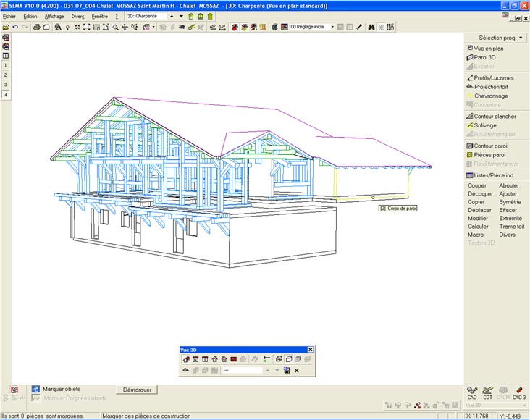Toggle layer button 2 in left sidebar
Screen dimensions: 530x420
[x=6, y=75]
